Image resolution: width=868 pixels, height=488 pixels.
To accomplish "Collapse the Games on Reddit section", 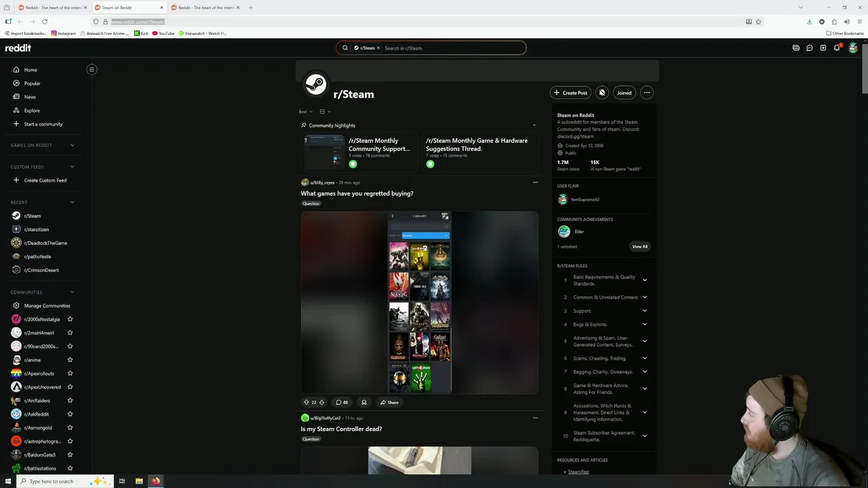I will pyautogui.click(x=72, y=145).
